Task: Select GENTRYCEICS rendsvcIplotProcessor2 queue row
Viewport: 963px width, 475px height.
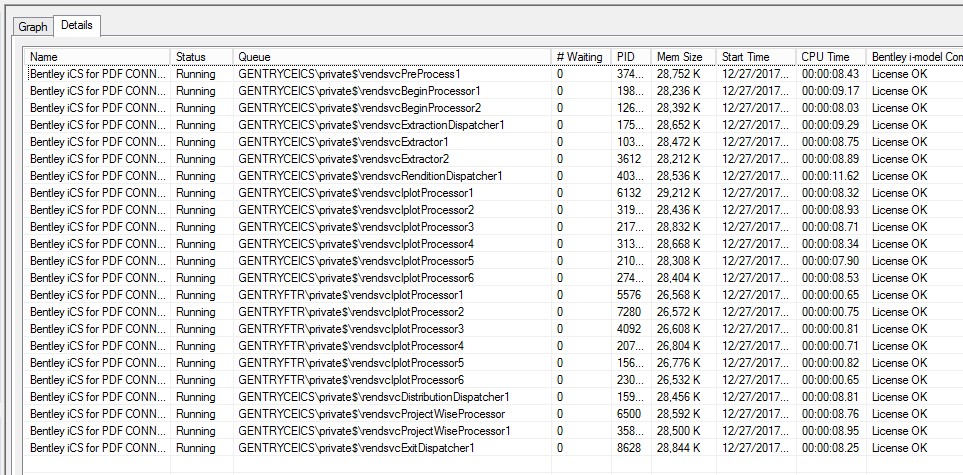Action: coord(494,210)
